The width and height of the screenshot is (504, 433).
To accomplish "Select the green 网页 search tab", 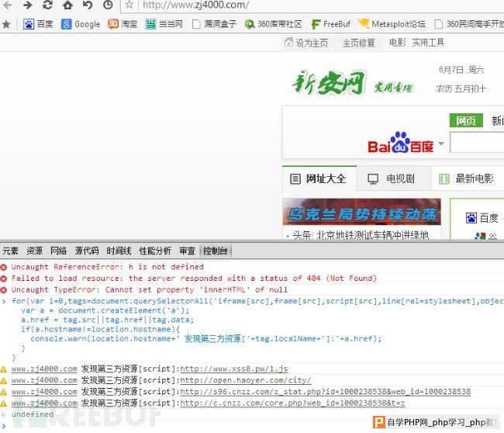I will (466, 120).
